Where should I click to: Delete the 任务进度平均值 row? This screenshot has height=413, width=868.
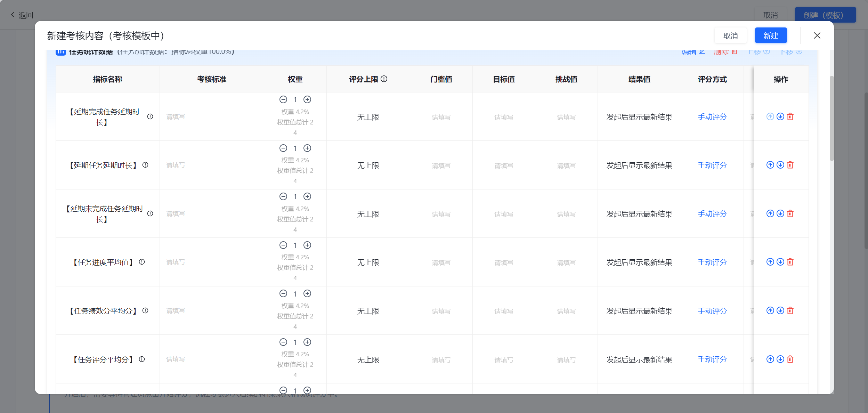(790, 262)
